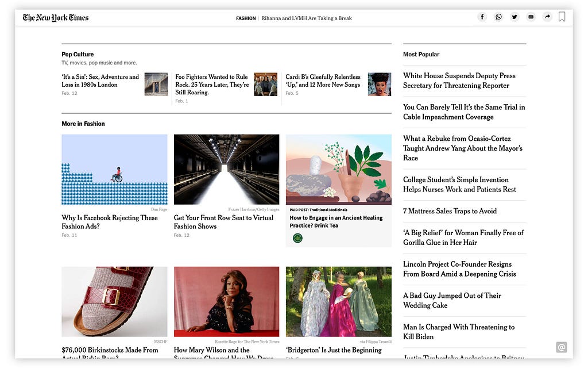Click 'Feb. 11' date under Facebook ads article
The image size is (588, 368).
pyautogui.click(x=69, y=235)
